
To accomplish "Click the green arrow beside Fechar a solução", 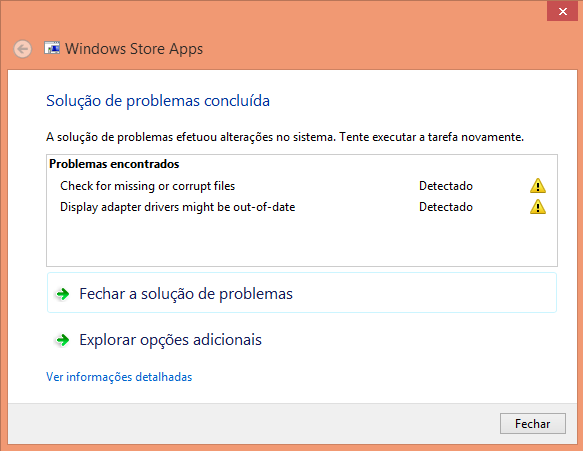I will point(62,294).
